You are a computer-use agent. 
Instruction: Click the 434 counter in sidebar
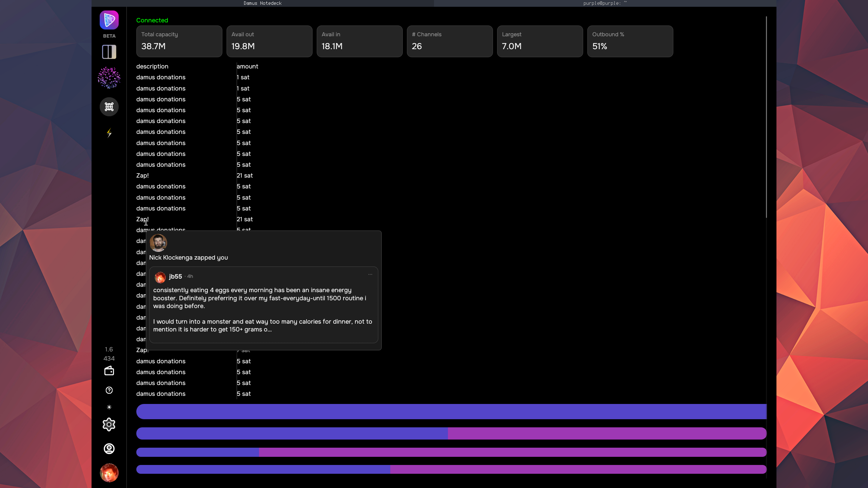click(109, 358)
